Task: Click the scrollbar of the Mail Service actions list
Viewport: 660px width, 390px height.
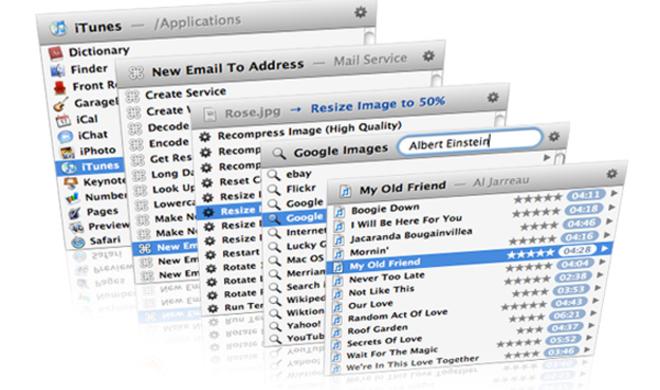Action: [x=436, y=80]
